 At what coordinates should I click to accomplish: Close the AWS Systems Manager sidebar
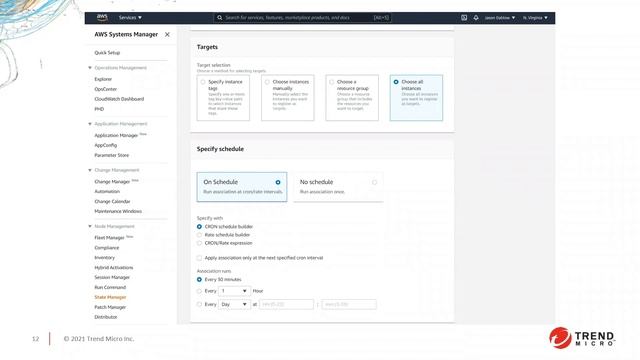point(167,35)
